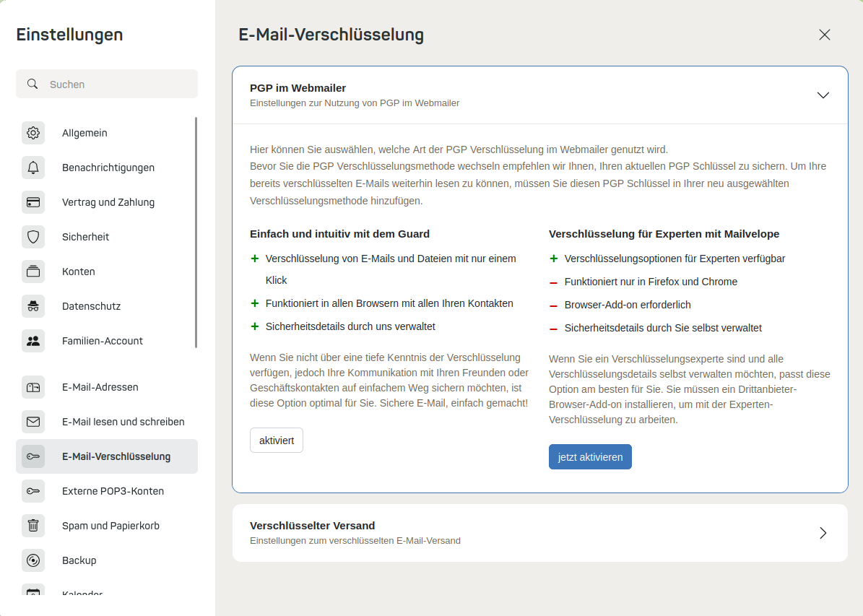The image size is (863, 616).
Task: Open E-Mail lesen und schreiben
Action: point(107,422)
